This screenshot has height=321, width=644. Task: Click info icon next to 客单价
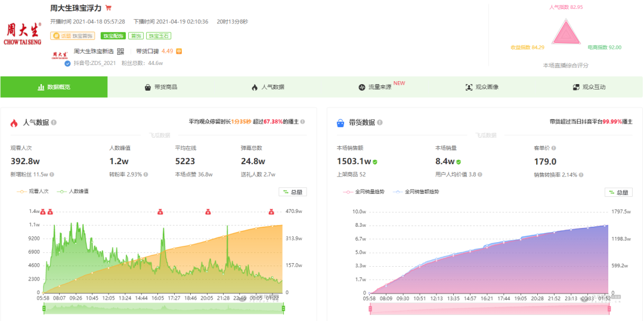click(553, 148)
